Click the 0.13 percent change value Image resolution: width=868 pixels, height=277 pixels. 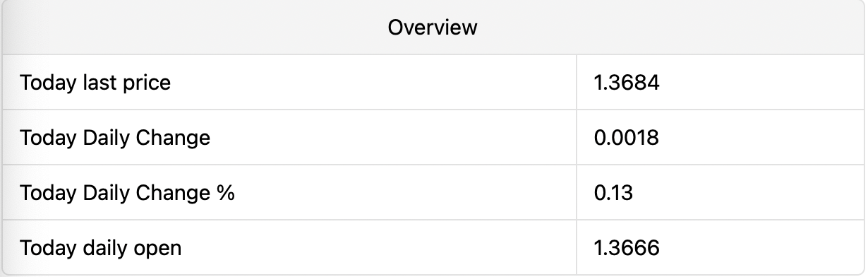[x=613, y=193]
